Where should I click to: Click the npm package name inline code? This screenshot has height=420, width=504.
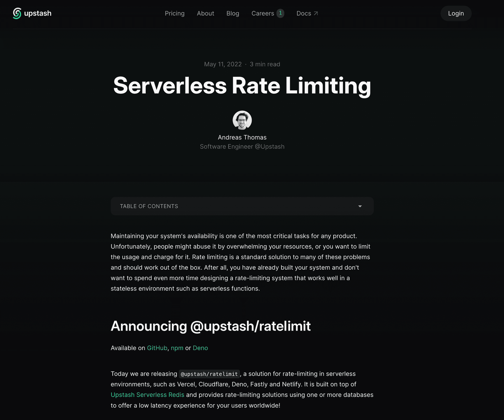coord(209,374)
